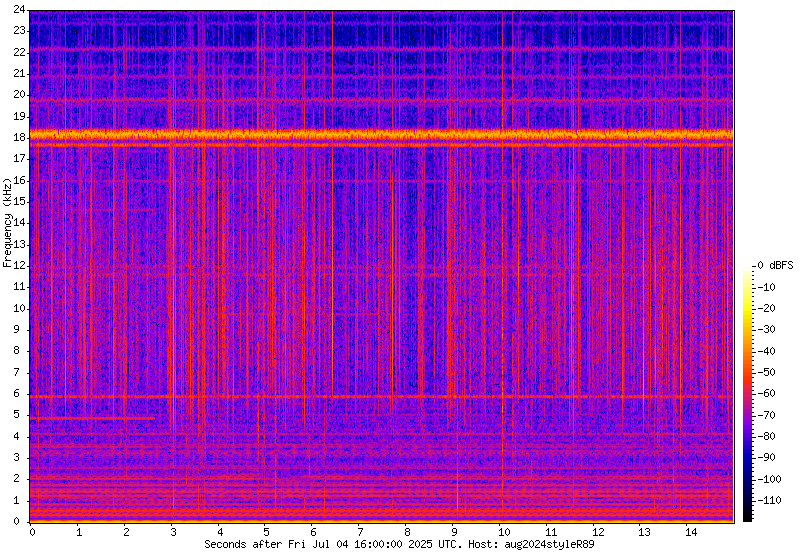Click the 15 kHz frequency axis label
Viewport: 800px width, 552px height.
(x=19, y=202)
